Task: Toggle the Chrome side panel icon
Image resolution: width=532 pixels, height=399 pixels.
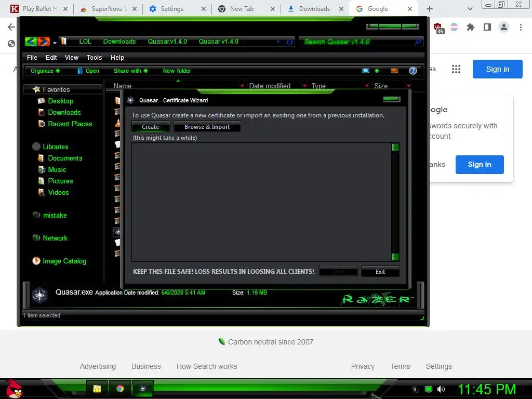Action: coord(487,27)
